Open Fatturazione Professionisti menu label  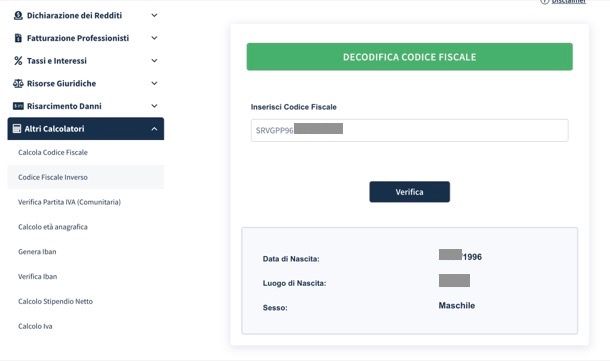click(78, 38)
